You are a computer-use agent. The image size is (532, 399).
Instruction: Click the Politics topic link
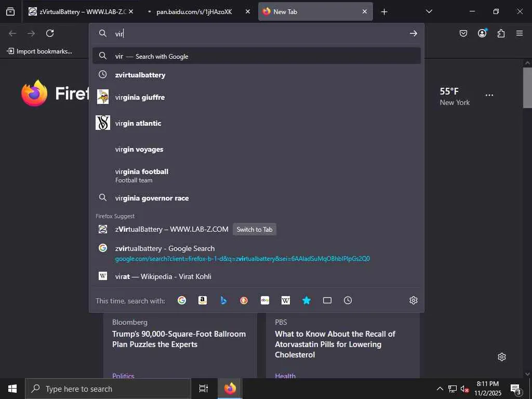(123, 376)
